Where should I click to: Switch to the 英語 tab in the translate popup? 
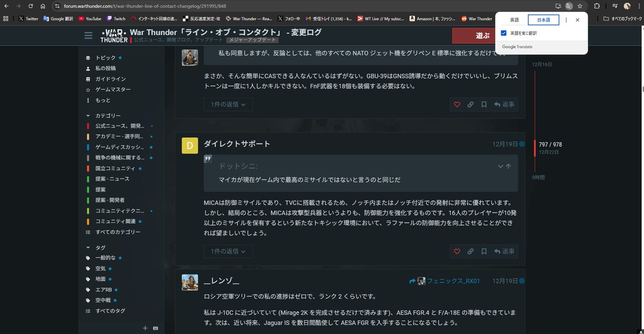(x=513, y=19)
